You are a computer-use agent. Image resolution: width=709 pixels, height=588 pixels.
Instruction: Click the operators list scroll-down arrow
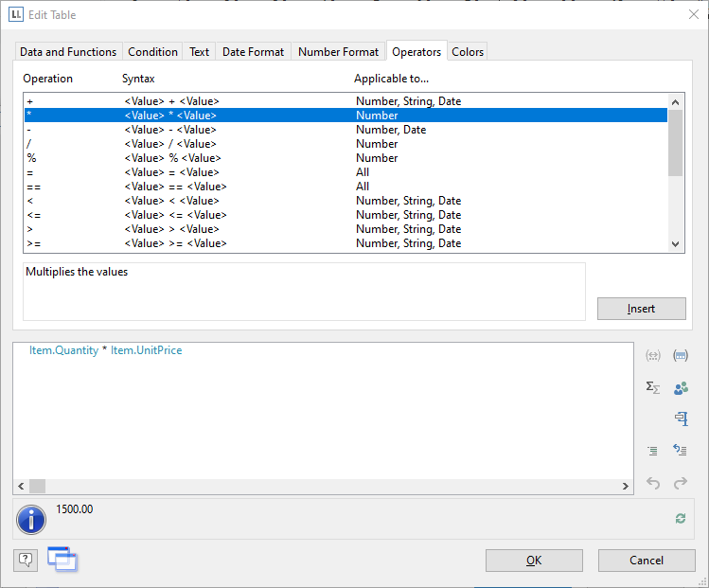pyautogui.click(x=675, y=244)
